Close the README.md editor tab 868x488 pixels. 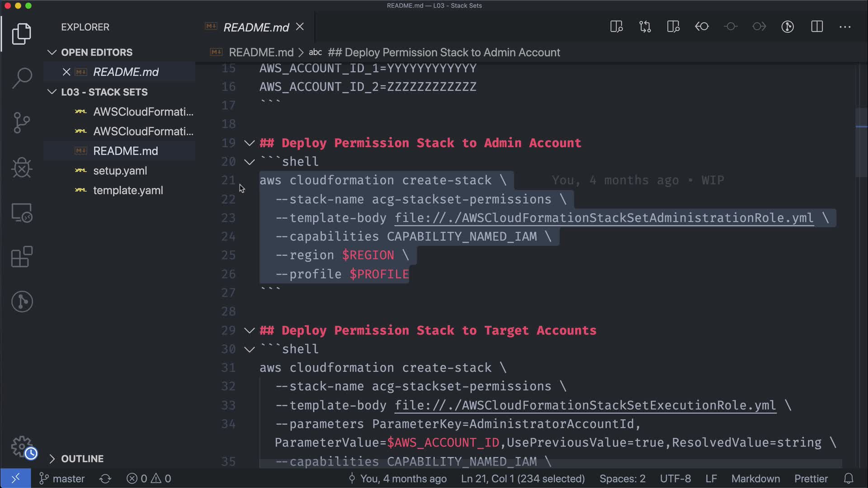pyautogui.click(x=300, y=27)
